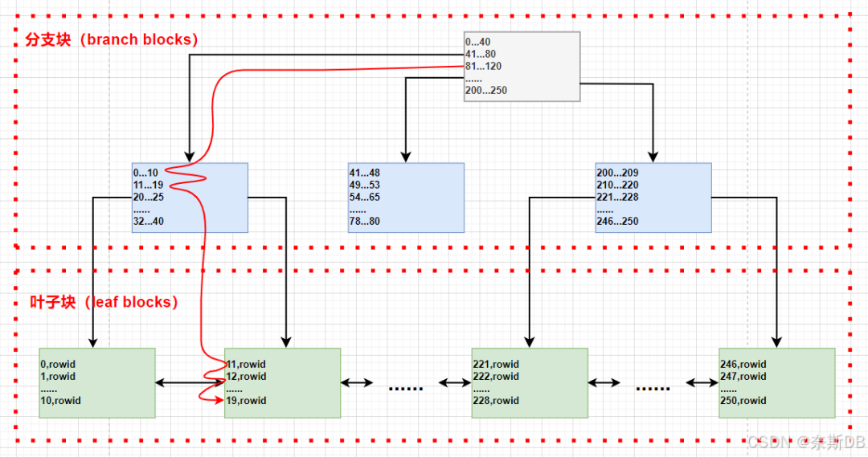Choose the "246,rowid" leaf entry
Viewport: 868px width, 457px height.
[x=743, y=365]
